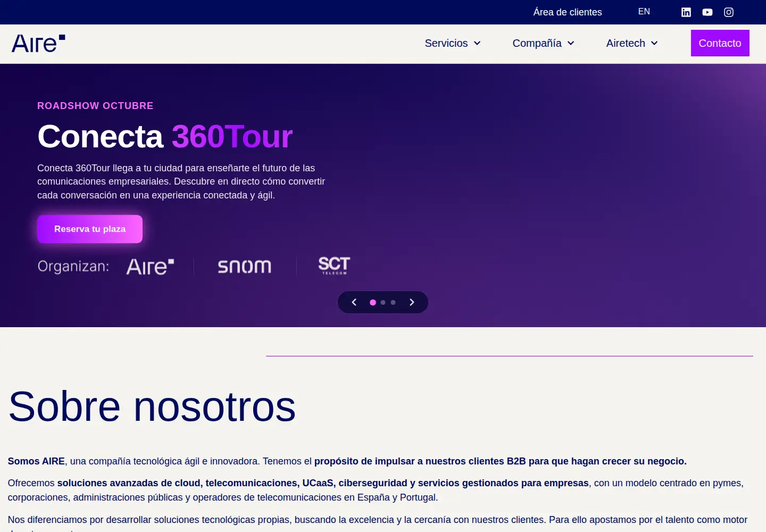Select the first carousel dot
Screen dimensions: 766x532
(x=373, y=302)
